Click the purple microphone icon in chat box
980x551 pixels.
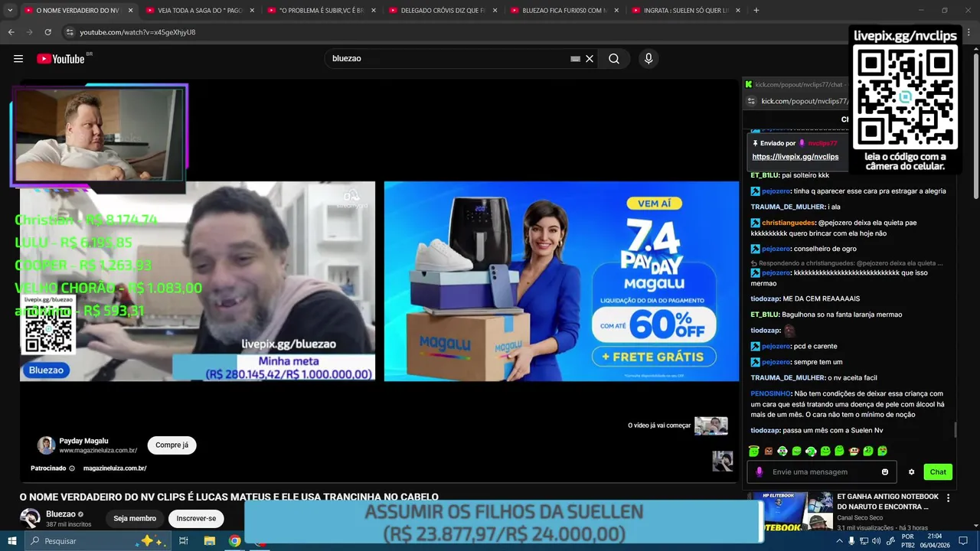click(x=759, y=472)
